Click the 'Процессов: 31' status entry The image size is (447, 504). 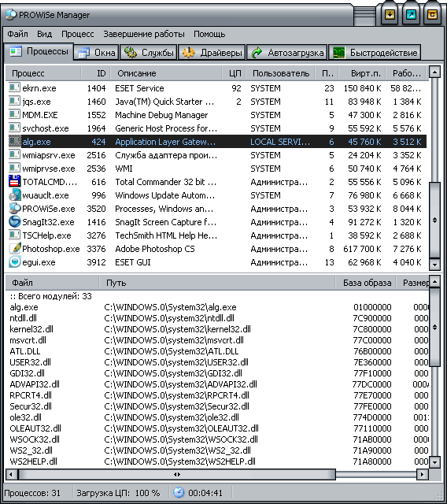coord(32,493)
